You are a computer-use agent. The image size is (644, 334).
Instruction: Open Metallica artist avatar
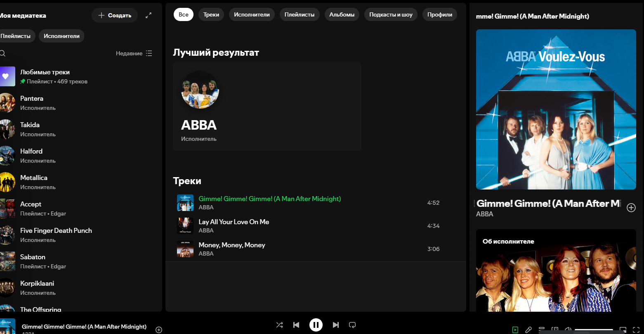pyautogui.click(x=7, y=182)
